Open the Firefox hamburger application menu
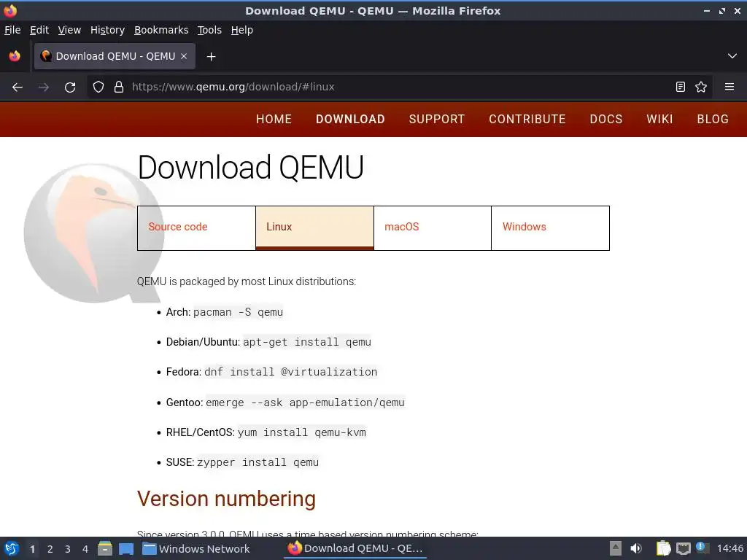Screen dimensions: 747x560 [729, 87]
